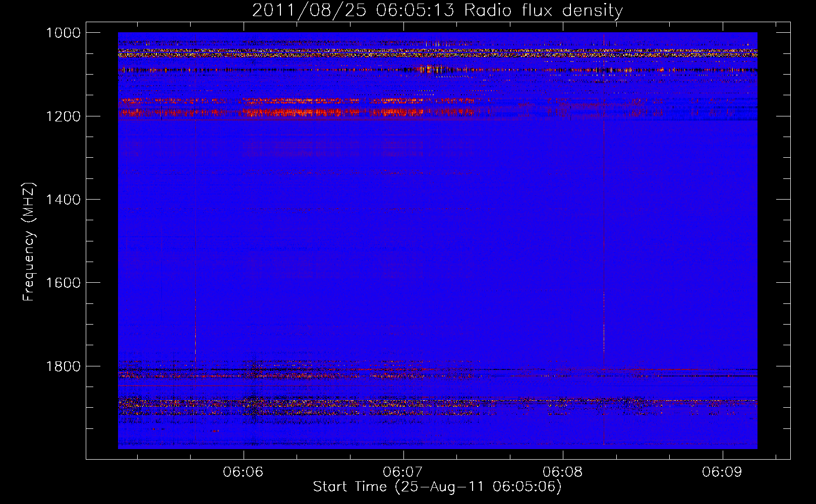Click the 'Start Time (25-Aug-11 06:05:06)' label

click(437, 487)
